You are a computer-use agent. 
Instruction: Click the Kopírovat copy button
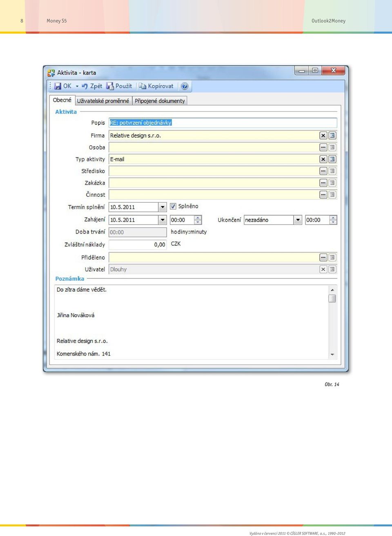[156, 86]
